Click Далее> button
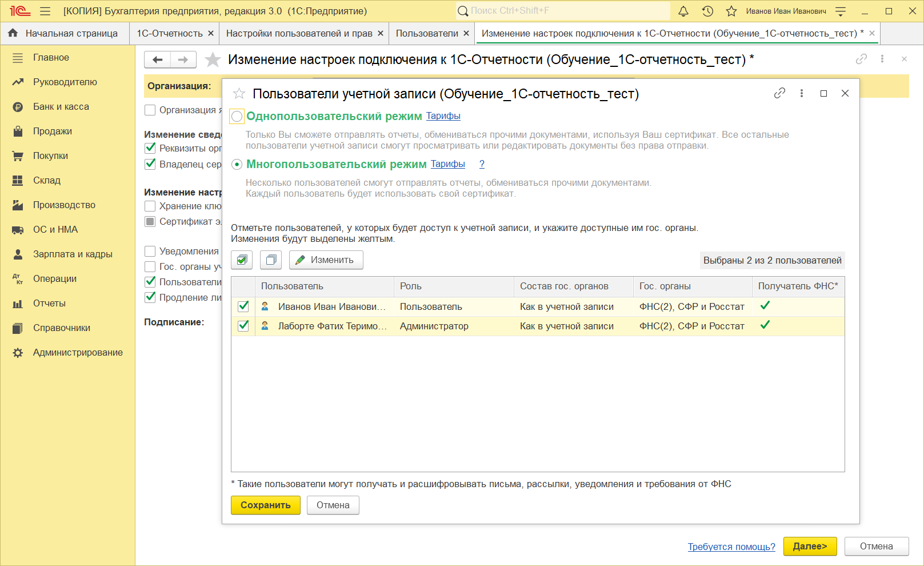Viewport: 924px width, 566px height. pos(810,546)
